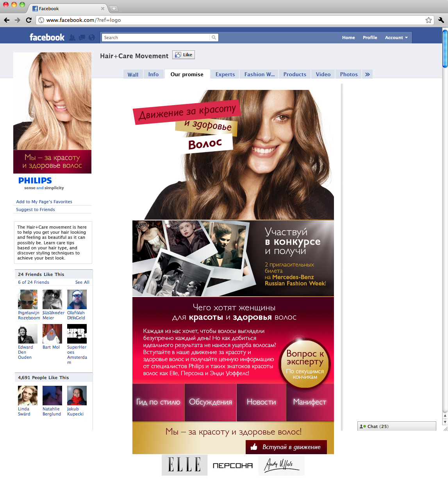Go to Home in the header
Viewport: 448px width, 487px height.
click(348, 38)
